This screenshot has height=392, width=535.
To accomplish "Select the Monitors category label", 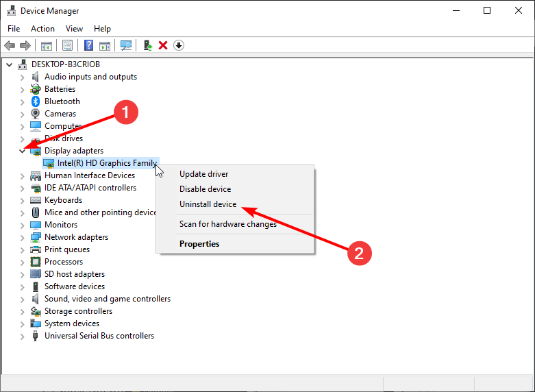I will click(x=61, y=225).
